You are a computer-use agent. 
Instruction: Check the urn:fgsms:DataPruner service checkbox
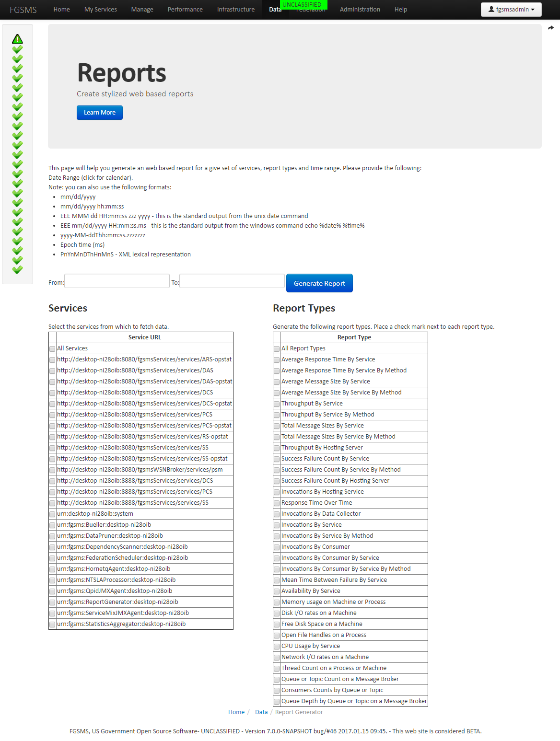(x=52, y=536)
